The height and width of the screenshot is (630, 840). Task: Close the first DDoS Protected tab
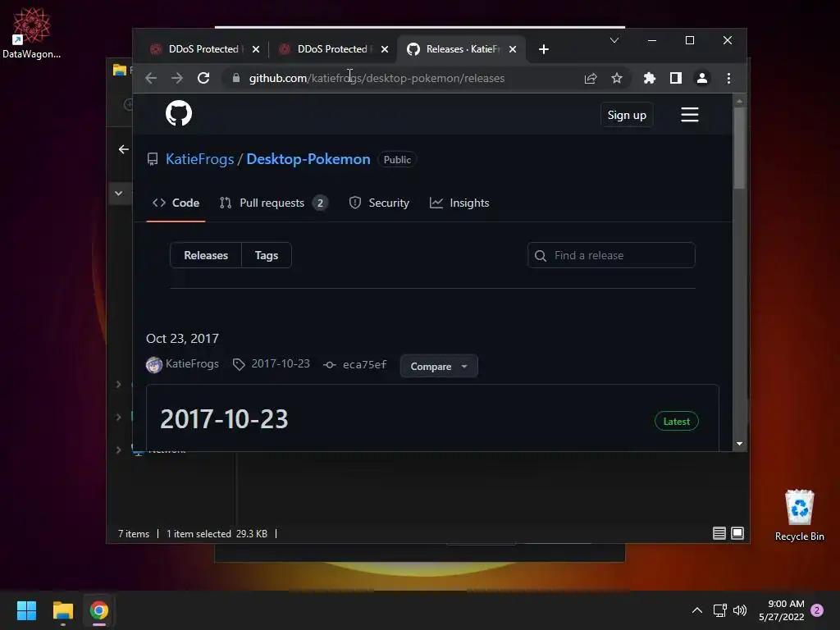pos(256,49)
